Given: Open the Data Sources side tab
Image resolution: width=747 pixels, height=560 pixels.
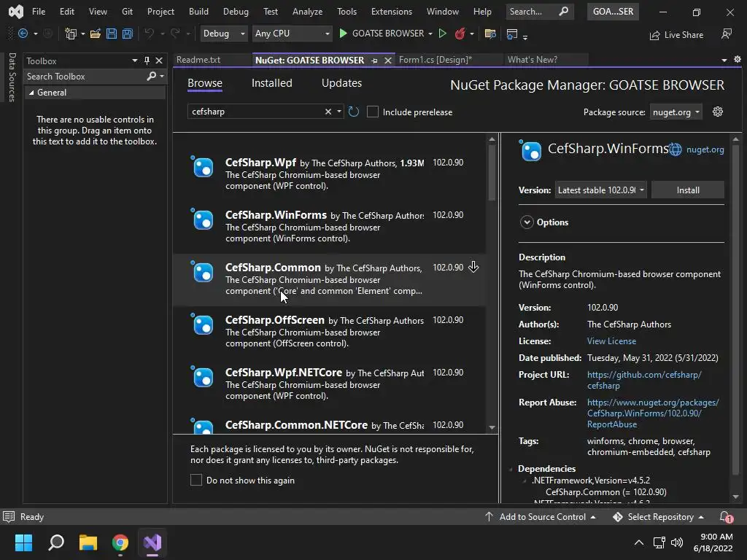Looking at the screenshot, I should click(x=12, y=77).
